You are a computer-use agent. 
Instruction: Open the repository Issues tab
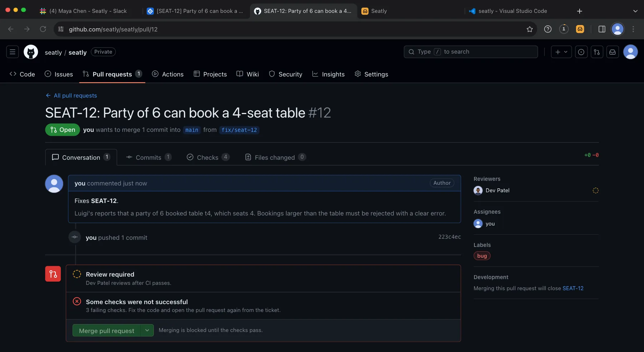(x=59, y=74)
